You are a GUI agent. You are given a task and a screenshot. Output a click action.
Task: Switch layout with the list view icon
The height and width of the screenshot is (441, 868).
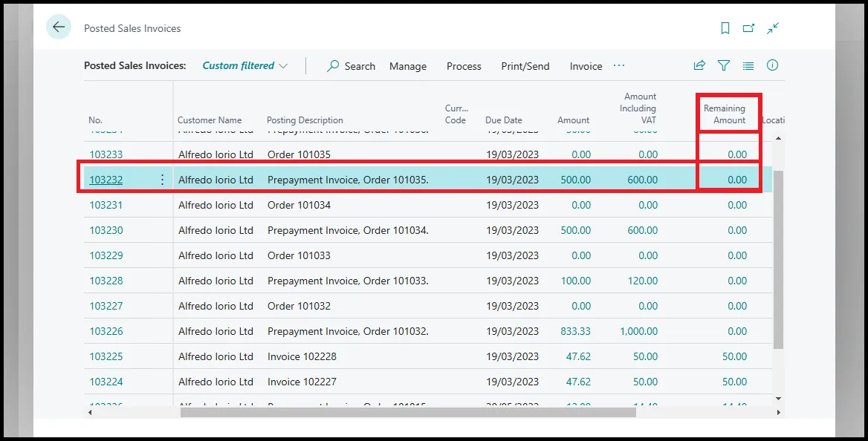point(748,65)
